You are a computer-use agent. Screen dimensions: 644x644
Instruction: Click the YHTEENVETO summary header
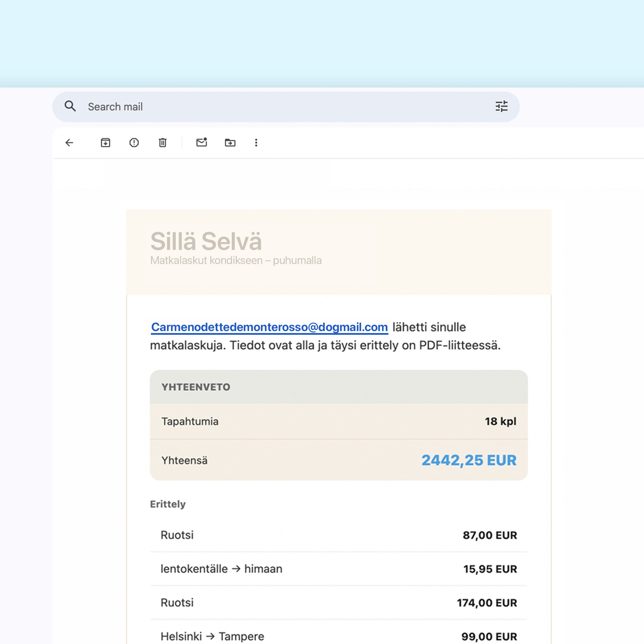[196, 387]
